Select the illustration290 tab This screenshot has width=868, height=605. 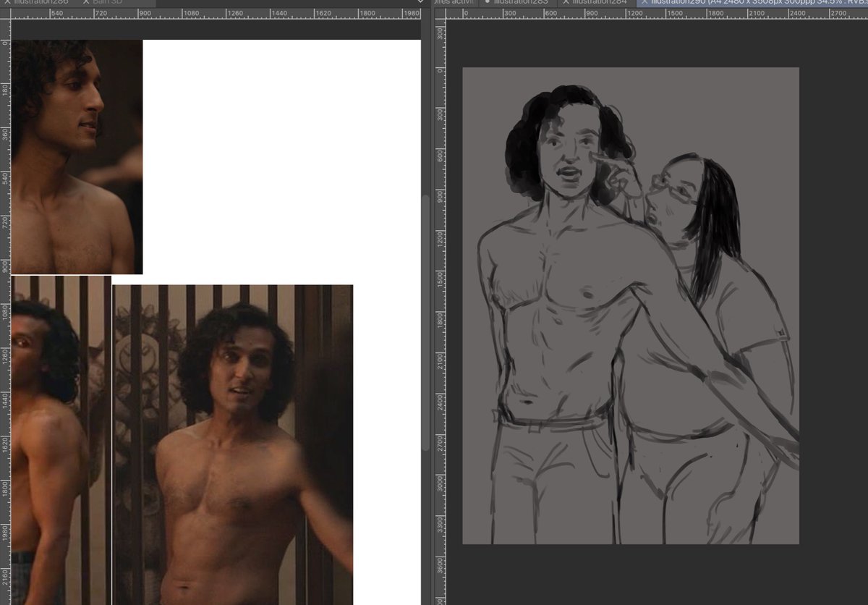[752, 3]
